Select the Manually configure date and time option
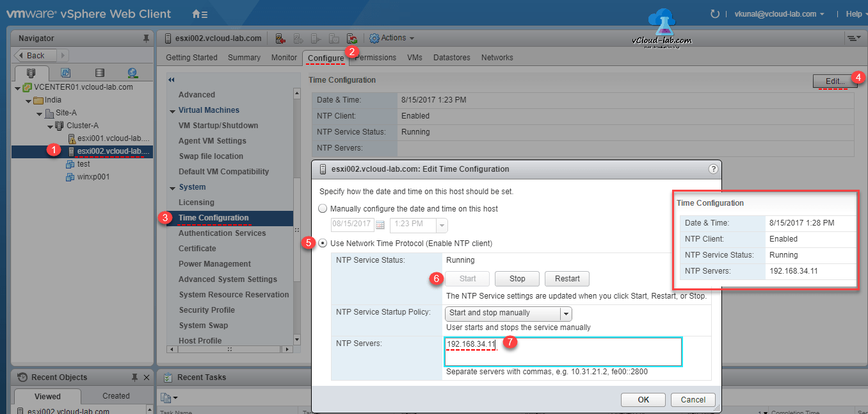Screen dimensions: 868x414 pyautogui.click(x=322, y=208)
